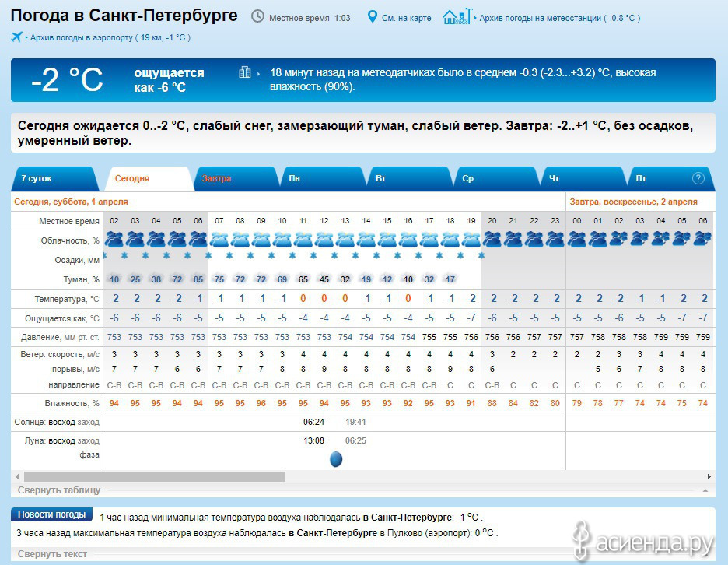Click the cloudiness icon for hour 23
728x565 pixels.
(555, 239)
